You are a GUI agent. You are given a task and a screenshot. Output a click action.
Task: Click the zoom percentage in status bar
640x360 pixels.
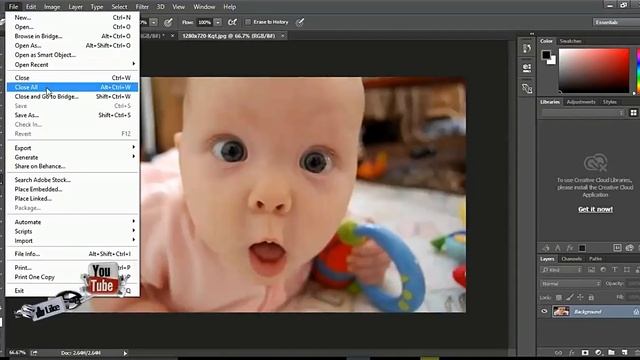17,353
